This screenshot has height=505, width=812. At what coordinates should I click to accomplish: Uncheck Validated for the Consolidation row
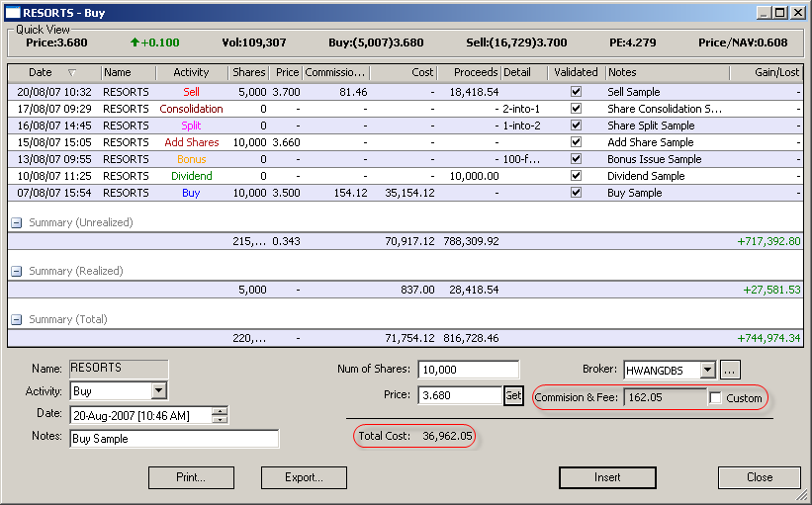tap(576, 109)
